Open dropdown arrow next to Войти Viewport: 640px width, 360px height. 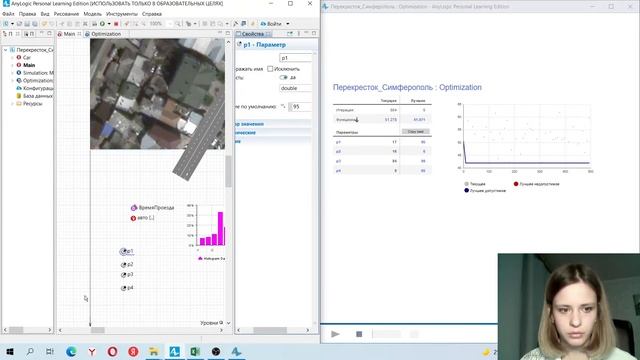tap(288, 24)
